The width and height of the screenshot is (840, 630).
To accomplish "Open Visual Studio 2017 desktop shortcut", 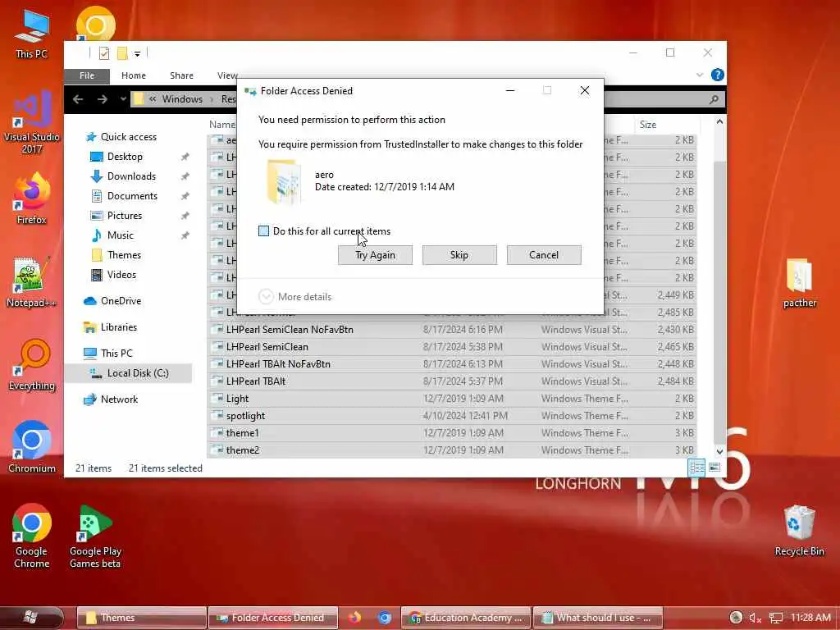I will click(32, 123).
